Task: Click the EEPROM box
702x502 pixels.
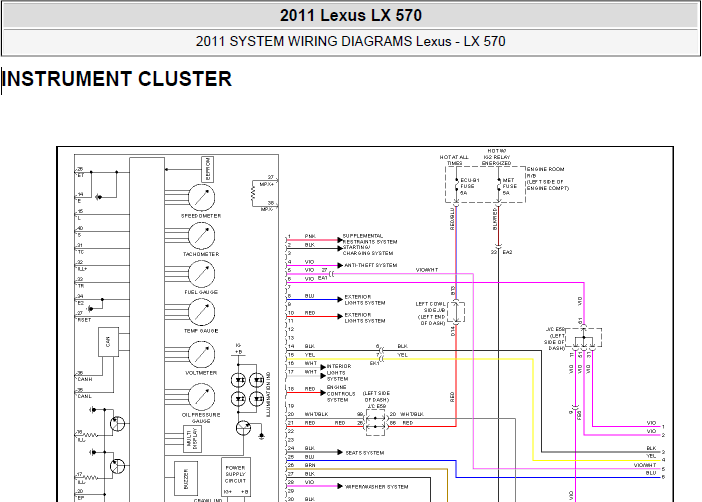Action: (208, 169)
